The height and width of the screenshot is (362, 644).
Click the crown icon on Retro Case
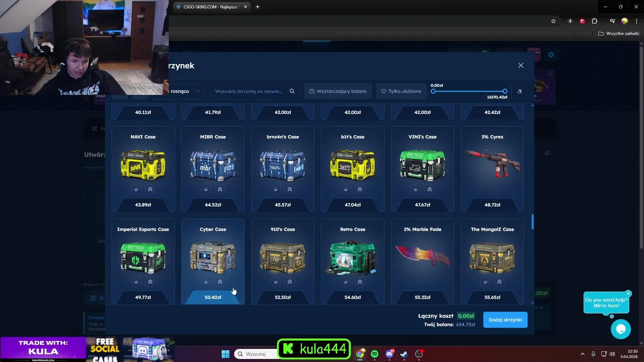(346, 282)
